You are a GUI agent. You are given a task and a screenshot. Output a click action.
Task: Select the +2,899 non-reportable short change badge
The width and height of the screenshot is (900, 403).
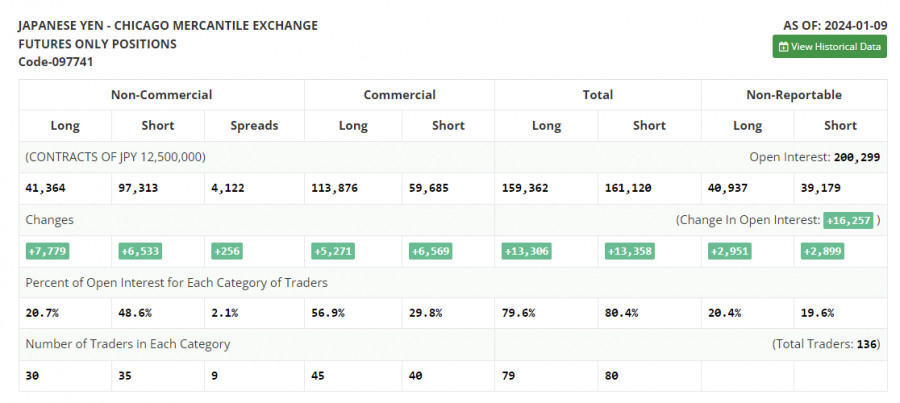(822, 251)
